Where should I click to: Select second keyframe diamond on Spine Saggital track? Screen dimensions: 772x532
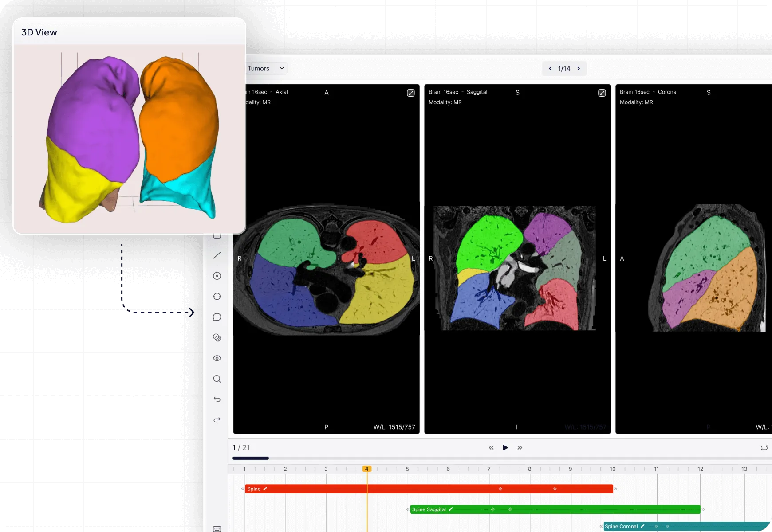[510, 509]
